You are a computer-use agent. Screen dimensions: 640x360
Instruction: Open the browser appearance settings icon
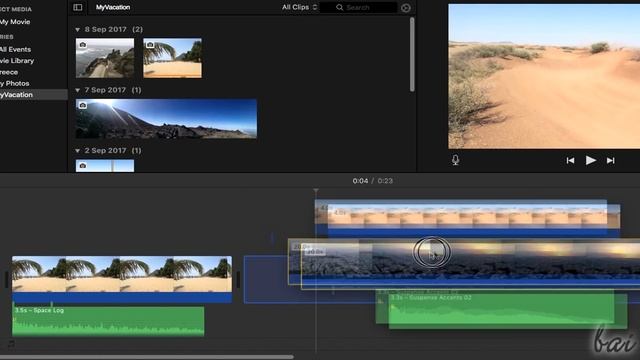pyautogui.click(x=406, y=8)
